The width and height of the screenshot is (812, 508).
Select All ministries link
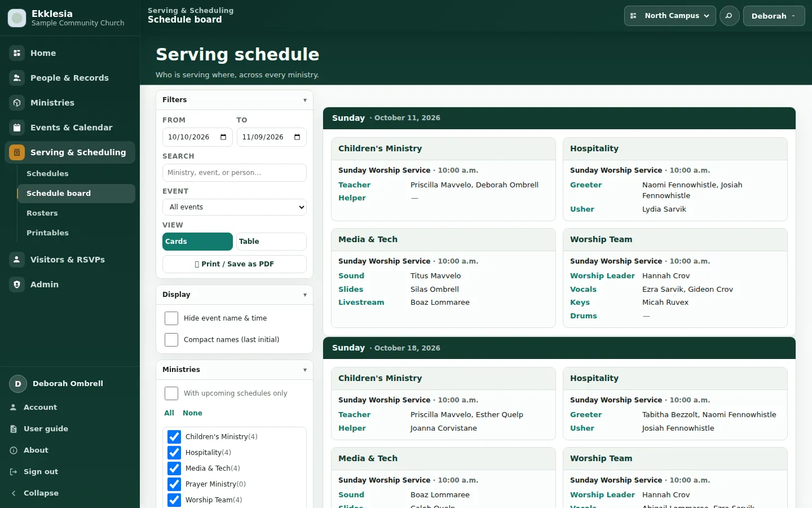[169, 413]
